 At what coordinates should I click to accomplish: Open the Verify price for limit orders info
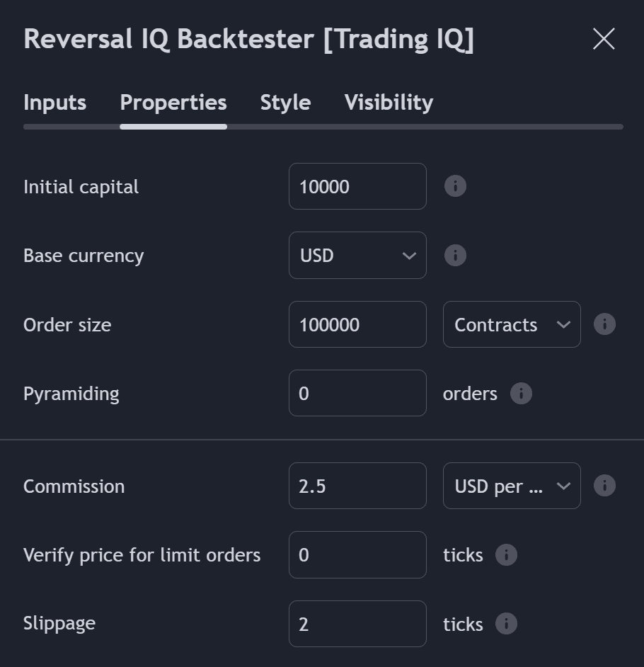pos(506,555)
